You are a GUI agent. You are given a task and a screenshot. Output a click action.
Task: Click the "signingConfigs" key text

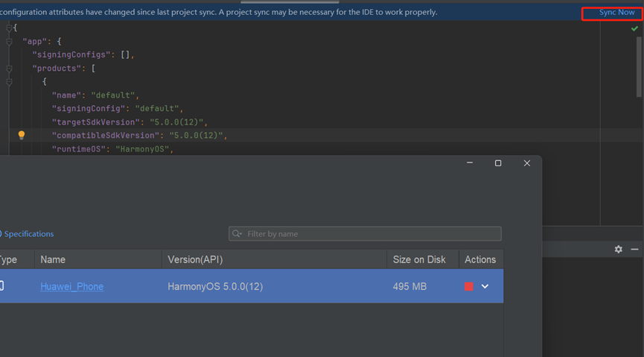[x=71, y=54]
